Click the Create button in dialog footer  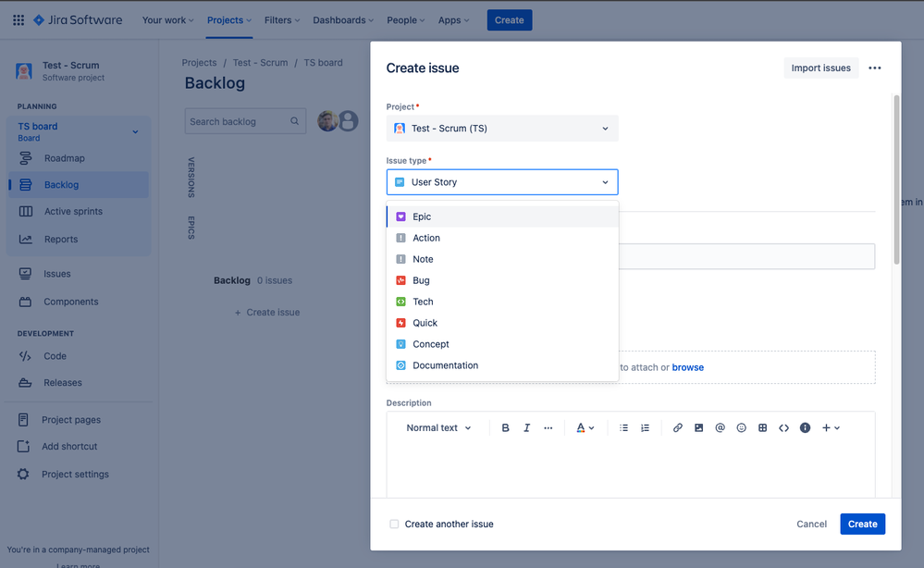tap(862, 524)
